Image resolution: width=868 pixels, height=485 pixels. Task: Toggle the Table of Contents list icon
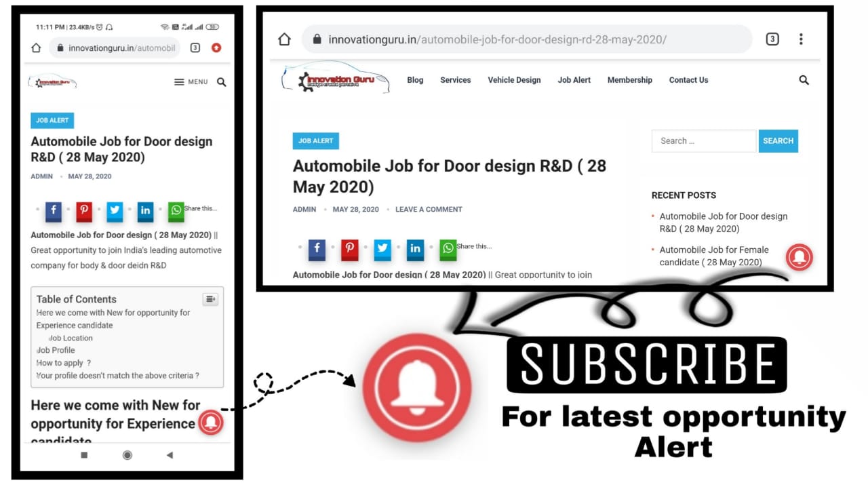click(x=210, y=299)
